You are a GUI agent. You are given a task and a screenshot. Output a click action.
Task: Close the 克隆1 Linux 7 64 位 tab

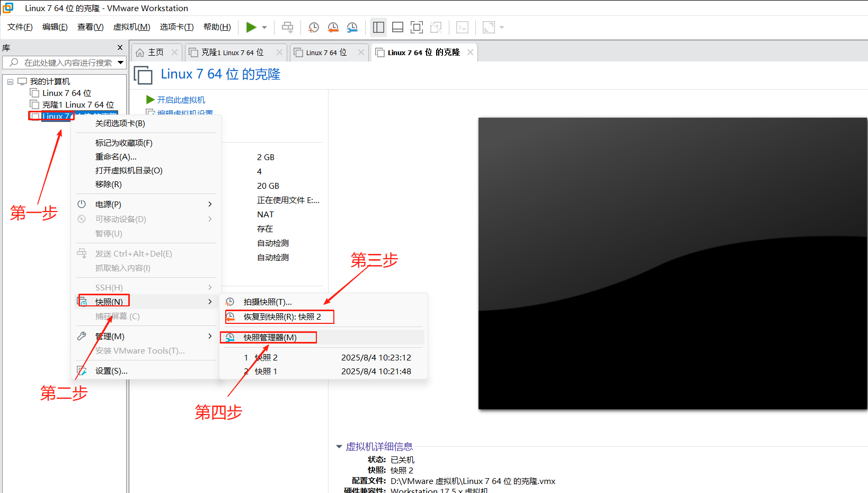point(279,52)
